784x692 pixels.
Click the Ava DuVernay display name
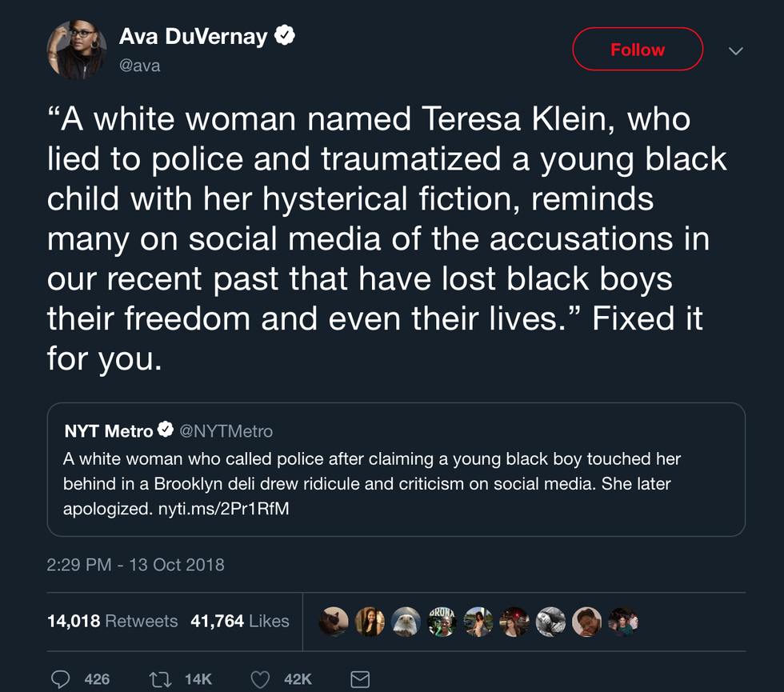[x=193, y=36]
